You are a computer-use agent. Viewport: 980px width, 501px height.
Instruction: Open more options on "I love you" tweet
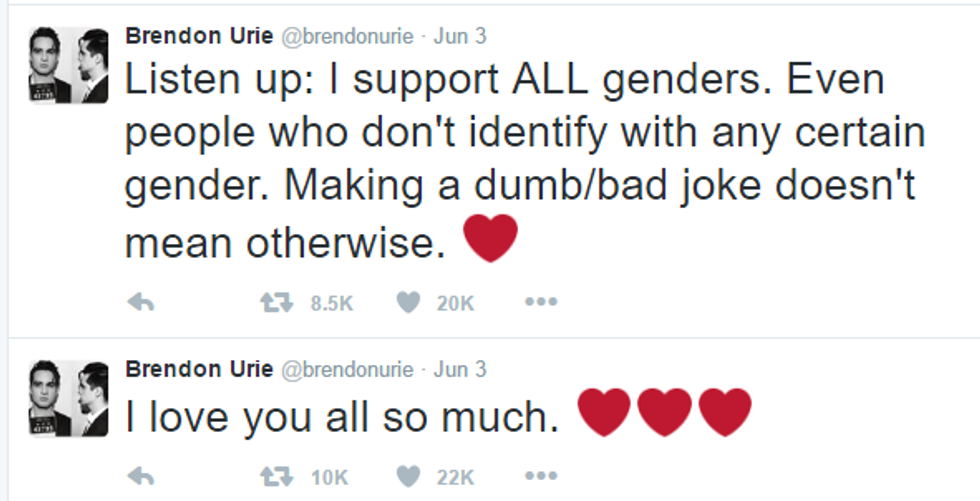click(x=540, y=477)
